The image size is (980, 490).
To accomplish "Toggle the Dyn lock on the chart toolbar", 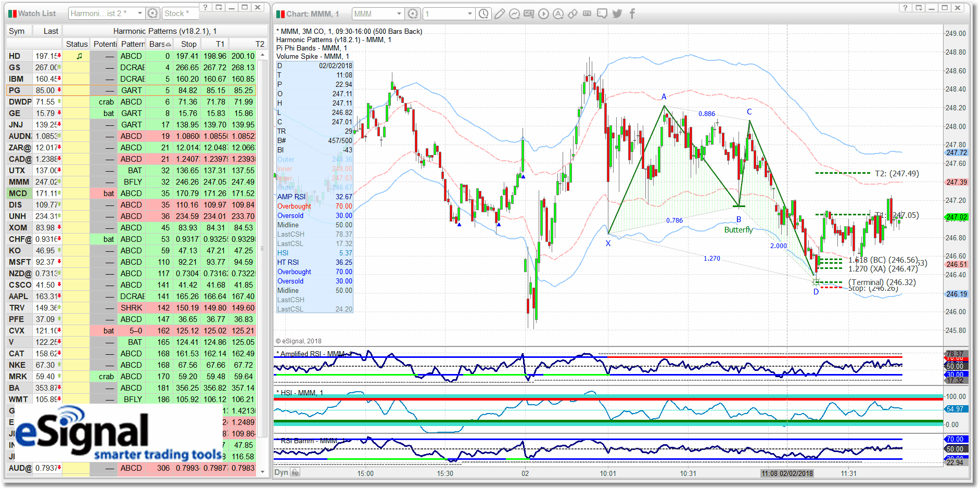I will click(x=294, y=472).
